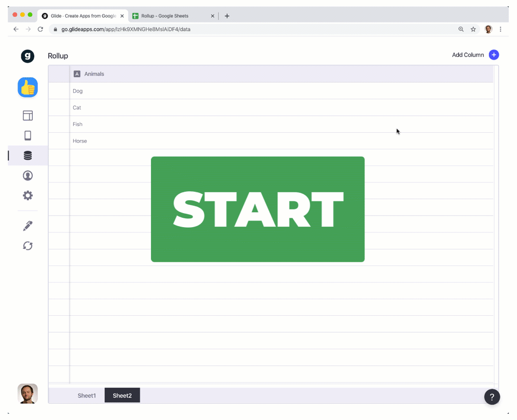Select the Dog cell
517x420 pixels.
click(x=78, y=91)
